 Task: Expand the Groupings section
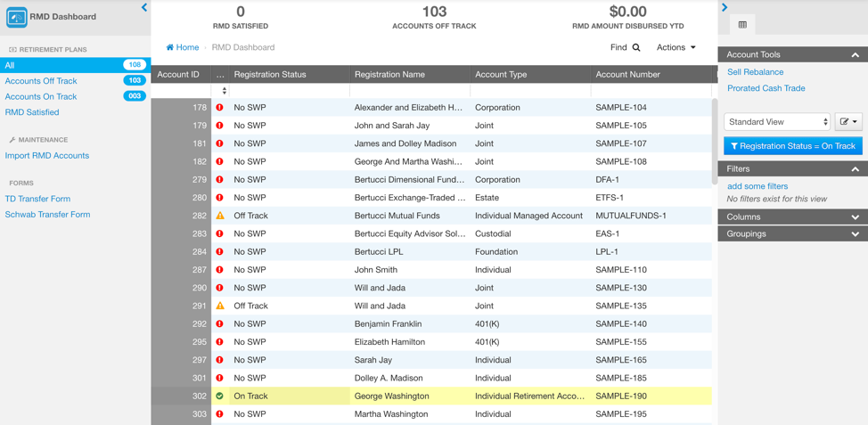coord(856,233)
